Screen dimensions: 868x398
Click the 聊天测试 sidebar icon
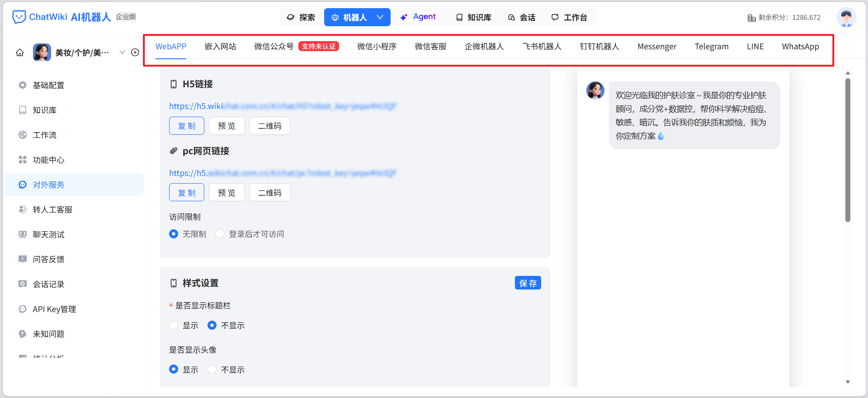(x=23, y=234)
